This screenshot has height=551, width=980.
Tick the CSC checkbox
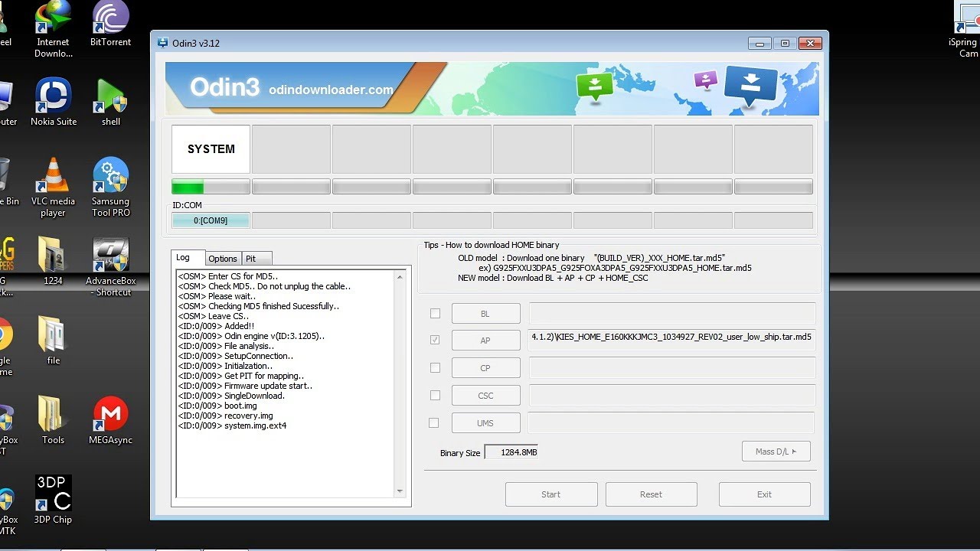[435, 396]
